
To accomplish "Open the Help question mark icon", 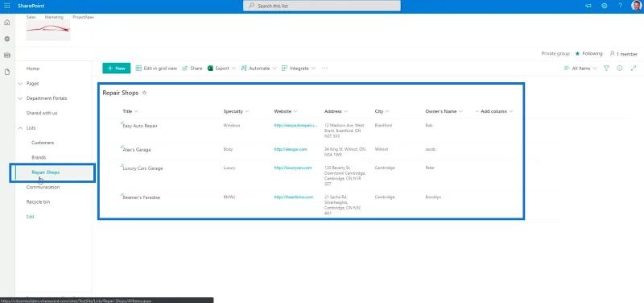I will [x=620, y=6].
